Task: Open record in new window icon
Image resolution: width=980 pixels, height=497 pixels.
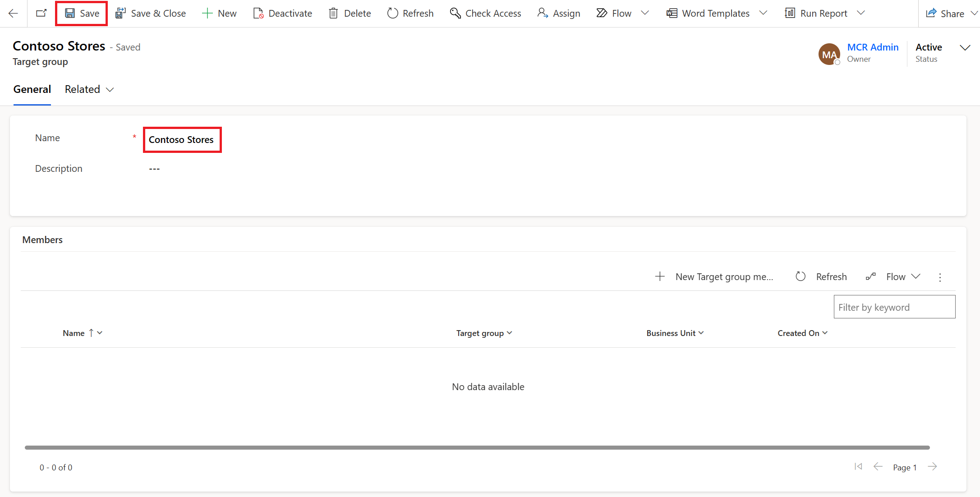Action: 41,14
